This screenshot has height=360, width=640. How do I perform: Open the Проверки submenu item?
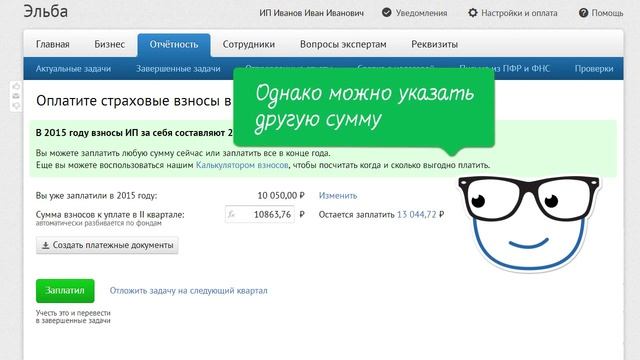coord(594,69)
